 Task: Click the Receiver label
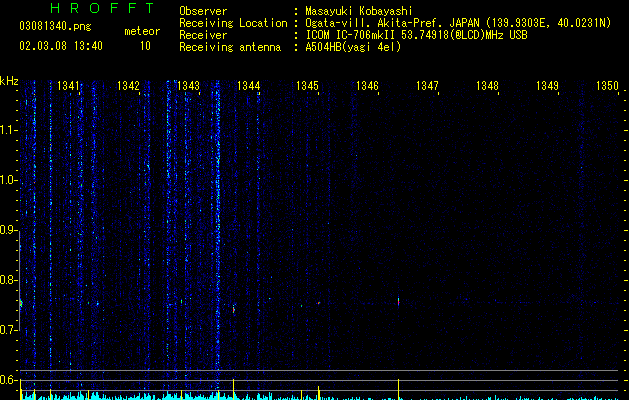[x=203, y=35]
